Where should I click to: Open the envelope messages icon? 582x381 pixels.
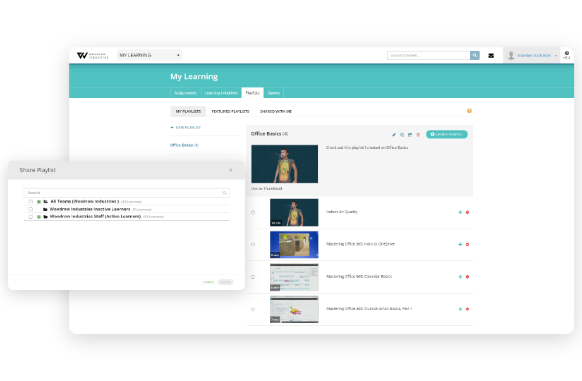(x=491, y=56)
